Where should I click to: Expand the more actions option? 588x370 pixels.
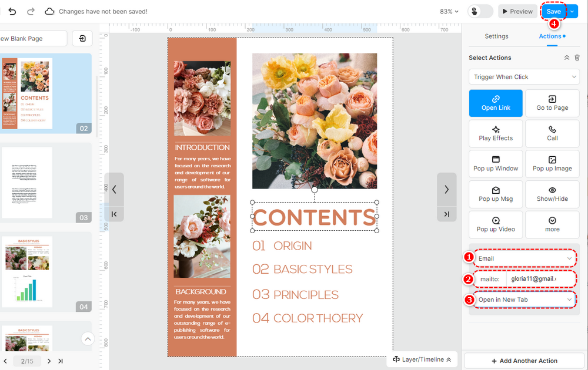[552, 225]
